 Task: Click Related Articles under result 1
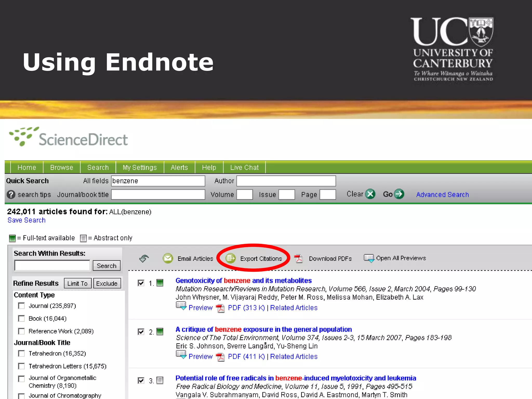pyautogui.click(x=294, y=308)
